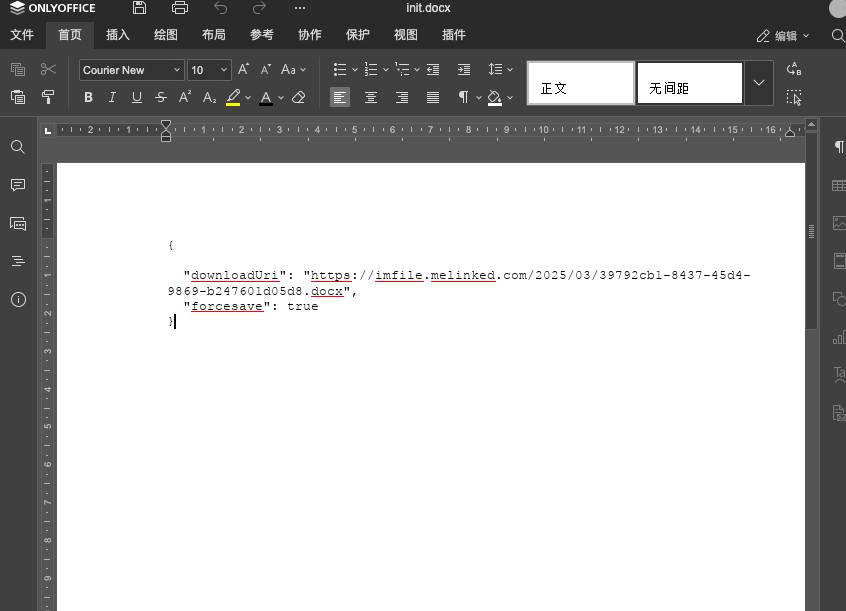
Task: Toggle Align center
Action: click(371, 97)
